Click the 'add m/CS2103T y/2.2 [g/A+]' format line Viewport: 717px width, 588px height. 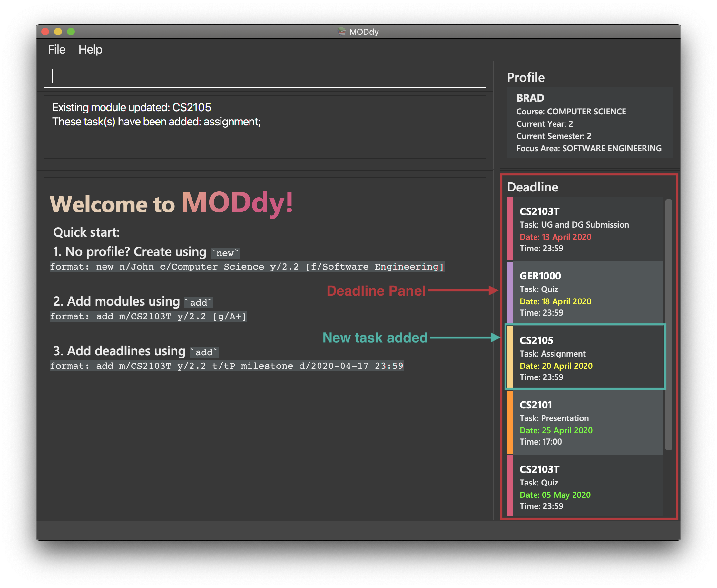(148, 316)
